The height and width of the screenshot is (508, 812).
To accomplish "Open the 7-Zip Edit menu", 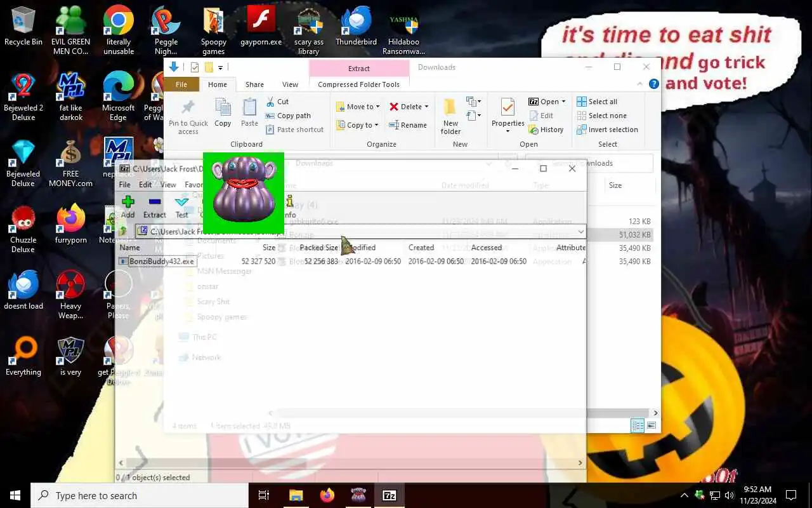I will (x=145, y=185).
